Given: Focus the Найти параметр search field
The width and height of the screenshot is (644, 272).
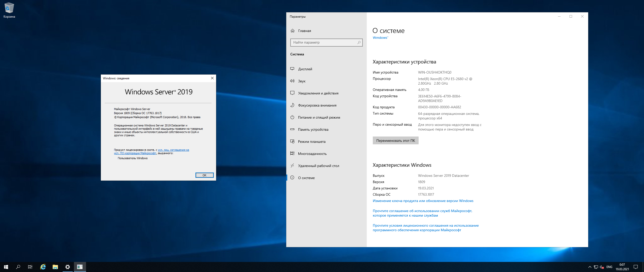Looking at the screenshot, I should coord(326,42).
